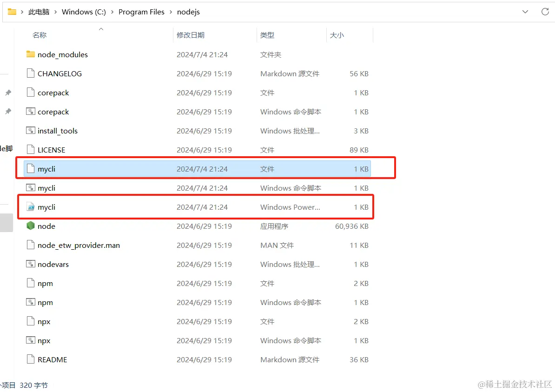Click MAN 文件 type text

coord(277,246)
